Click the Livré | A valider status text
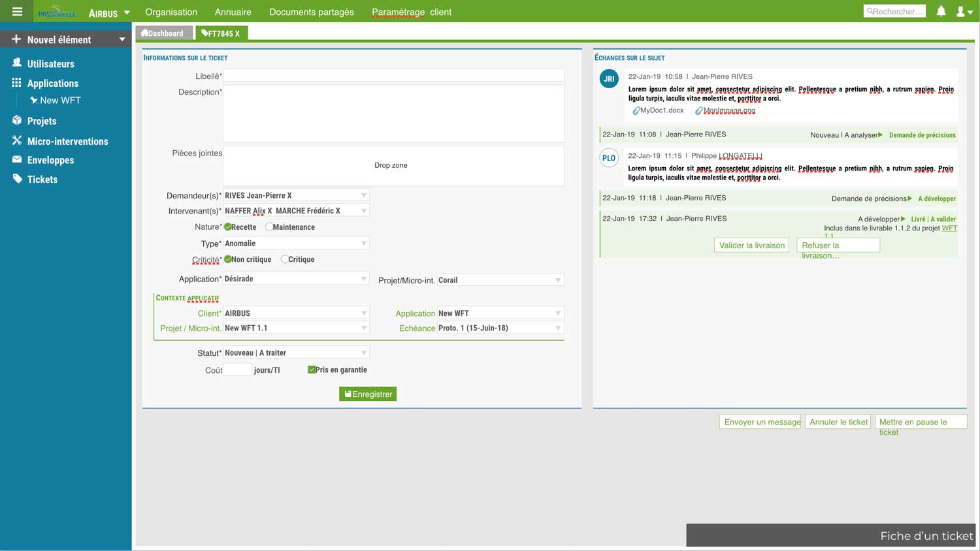This screenshot has width=980, height=551. pyautogui.click(x=933, y=219)
